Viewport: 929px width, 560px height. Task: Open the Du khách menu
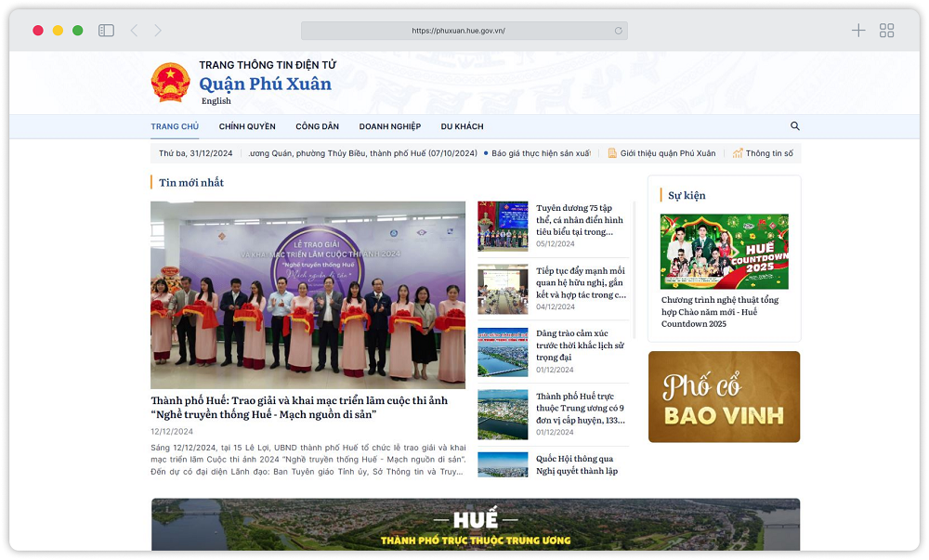462,127
